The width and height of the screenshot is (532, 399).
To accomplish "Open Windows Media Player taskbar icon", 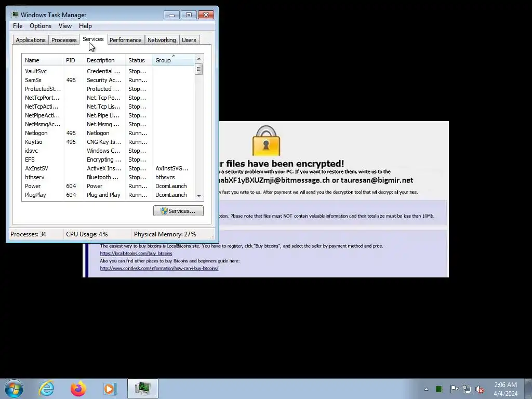I will tap(110, 389).
